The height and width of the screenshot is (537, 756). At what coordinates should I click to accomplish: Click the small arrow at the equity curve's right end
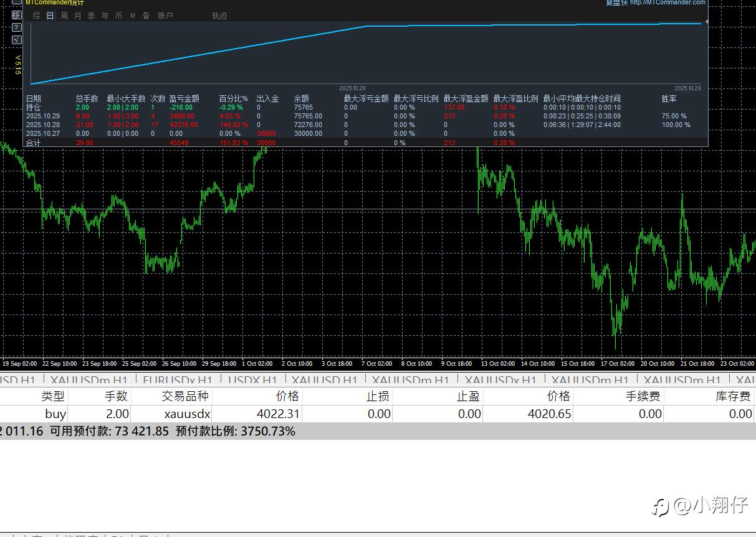tap(706, 22)
